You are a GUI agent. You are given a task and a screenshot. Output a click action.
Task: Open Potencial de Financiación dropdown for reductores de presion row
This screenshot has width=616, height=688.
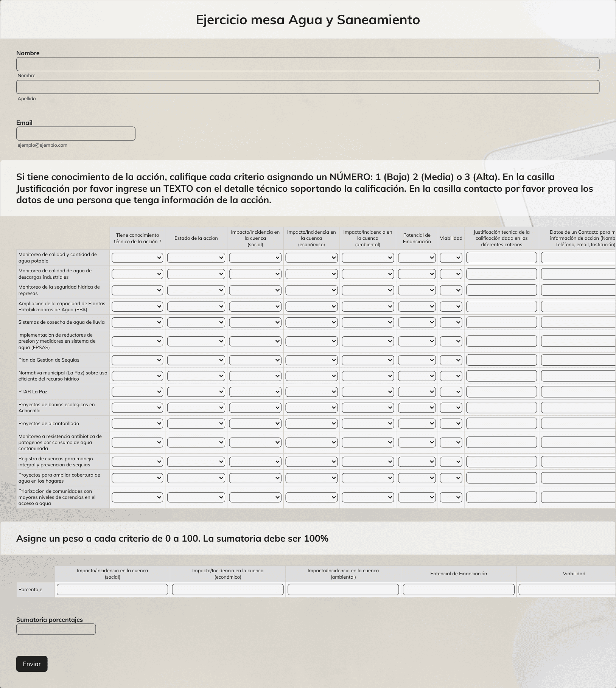tap(417, 341)
